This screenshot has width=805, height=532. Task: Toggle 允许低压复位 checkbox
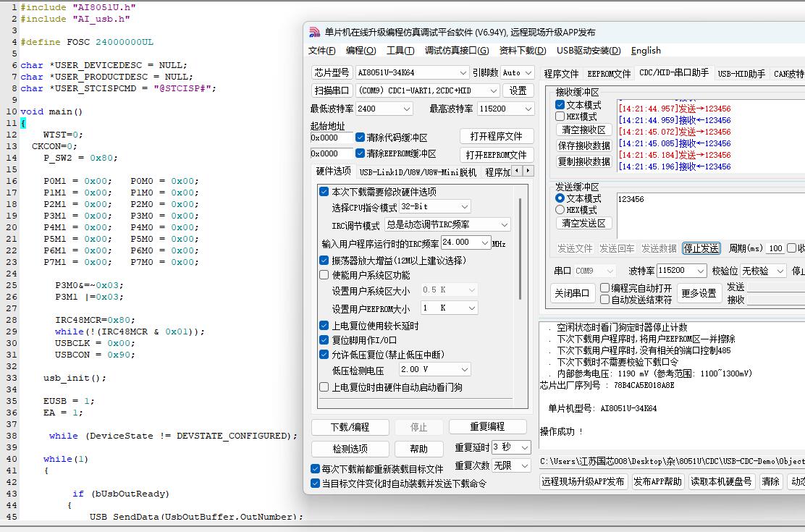324,355
